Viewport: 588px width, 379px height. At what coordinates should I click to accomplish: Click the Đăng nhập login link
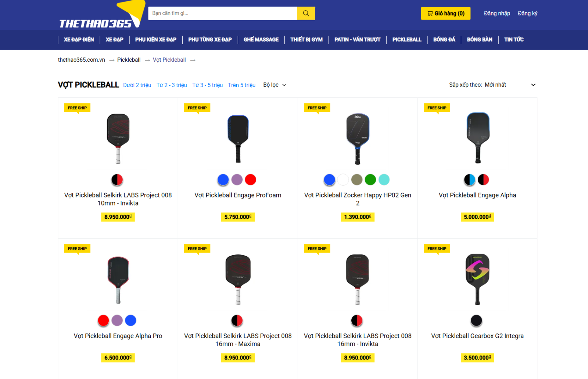[x=497, y=13]
